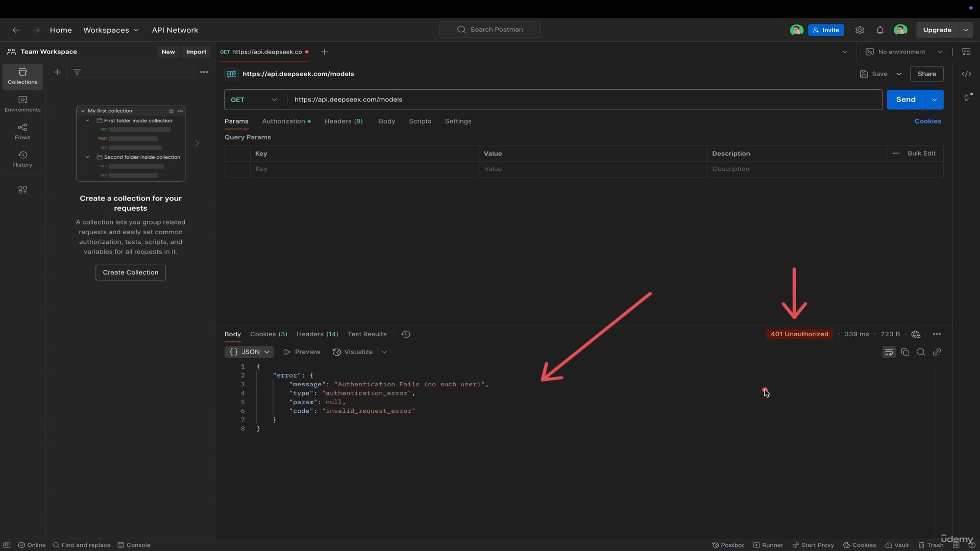This screenshot has height=551, width=980.
Task: Toggle word wrap in response body
Action: [x=889, y=352]
